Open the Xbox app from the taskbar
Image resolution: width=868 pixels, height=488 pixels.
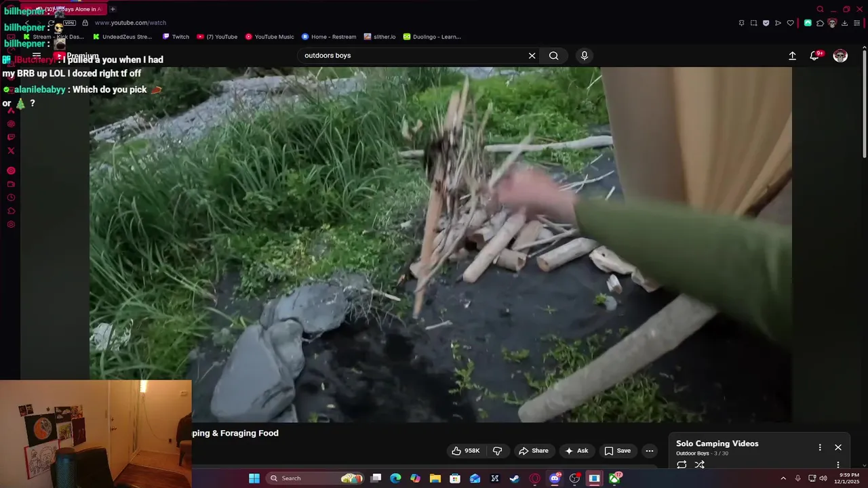coord(614,479)
